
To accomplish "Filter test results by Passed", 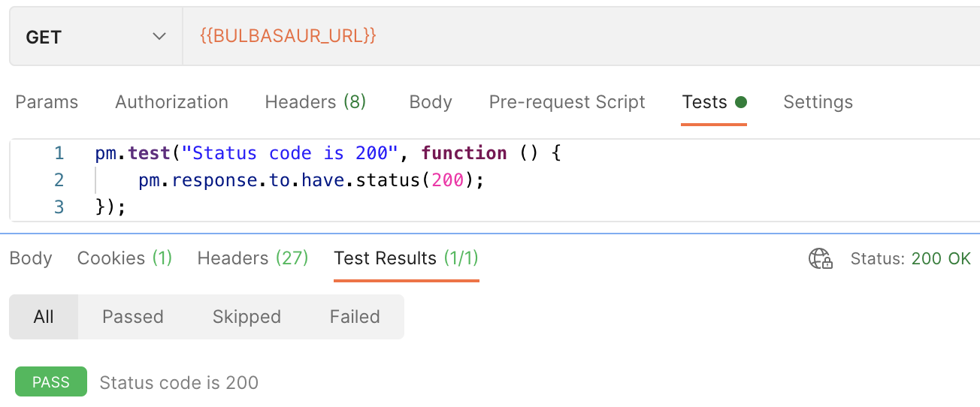I will [x=133, y=317].
